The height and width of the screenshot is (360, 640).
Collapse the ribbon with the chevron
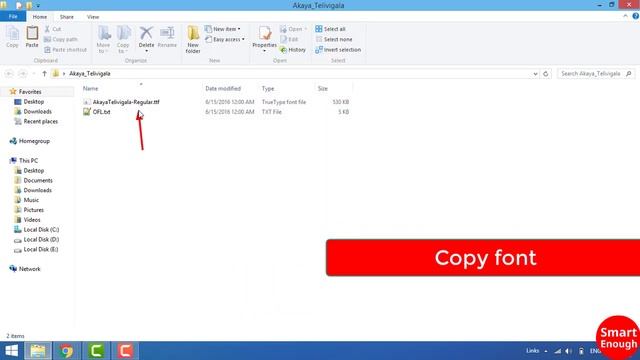625,16
